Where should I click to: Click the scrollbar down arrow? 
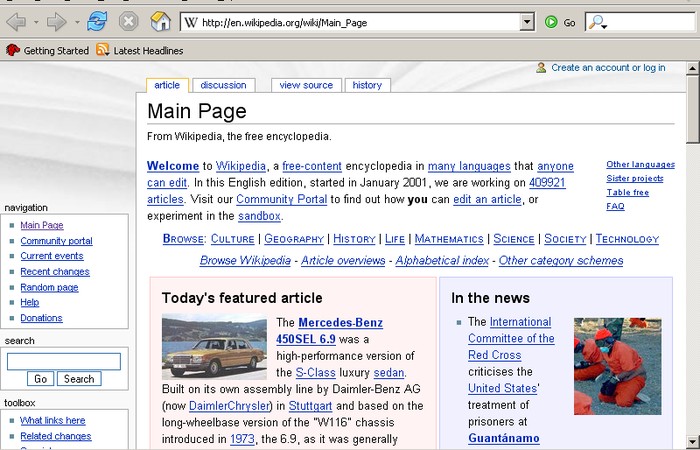692,441
